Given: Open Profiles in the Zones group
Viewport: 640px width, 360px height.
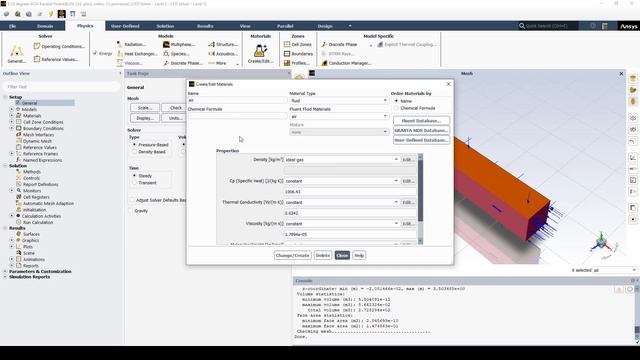Looking at the screenshot, I should tap(296, 63).
